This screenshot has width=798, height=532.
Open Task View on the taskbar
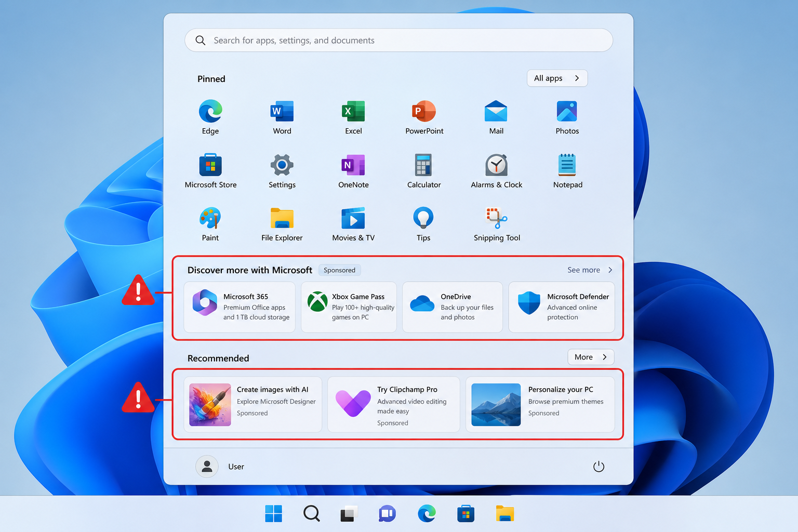[349, 514]
